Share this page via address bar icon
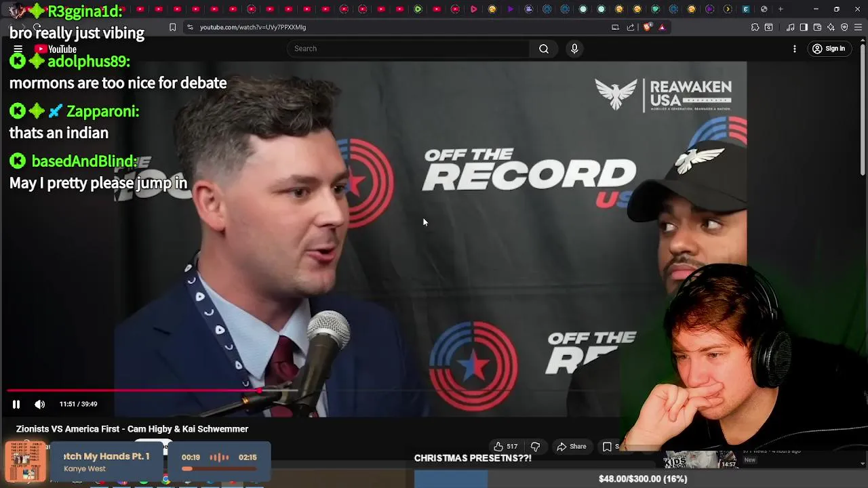 coord(631,27)
